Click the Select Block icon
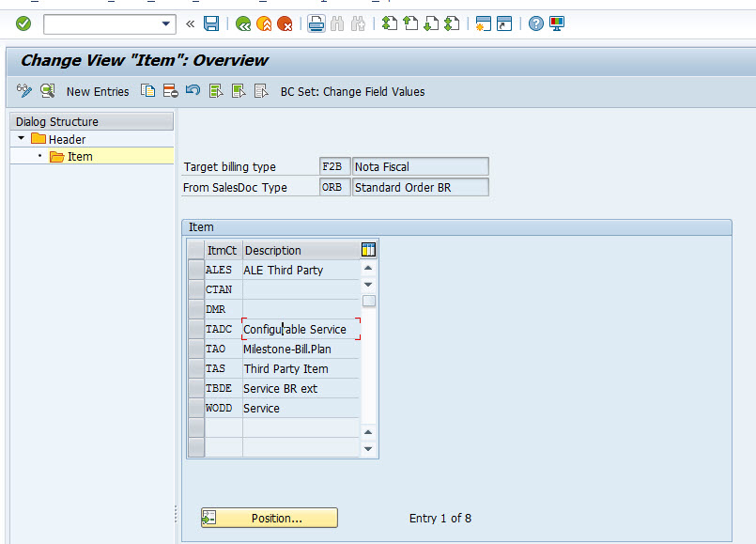756x544 pixels. point(239,90)
